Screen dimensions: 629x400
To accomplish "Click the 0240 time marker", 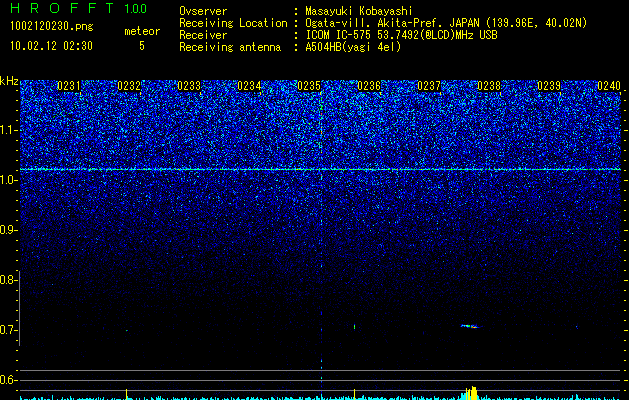I will pos(609,86).
